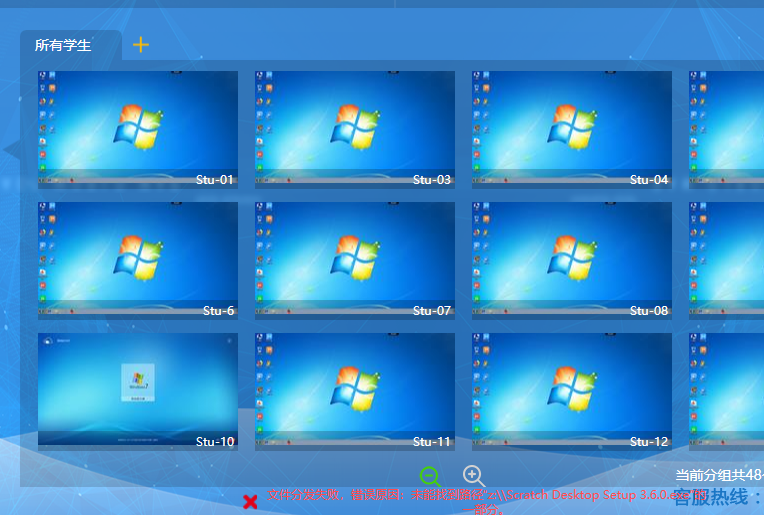Select the Stu-04 student screen
The width and height of the screenshot is (764, 515).
pos(572,129)
